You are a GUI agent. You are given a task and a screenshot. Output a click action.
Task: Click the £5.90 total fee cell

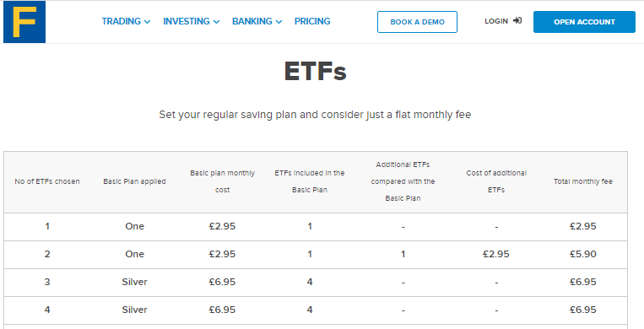582,254
